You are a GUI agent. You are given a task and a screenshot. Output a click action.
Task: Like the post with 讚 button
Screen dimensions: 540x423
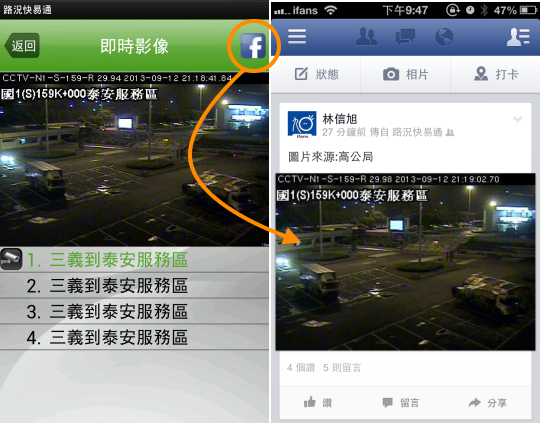click(318, 402)
